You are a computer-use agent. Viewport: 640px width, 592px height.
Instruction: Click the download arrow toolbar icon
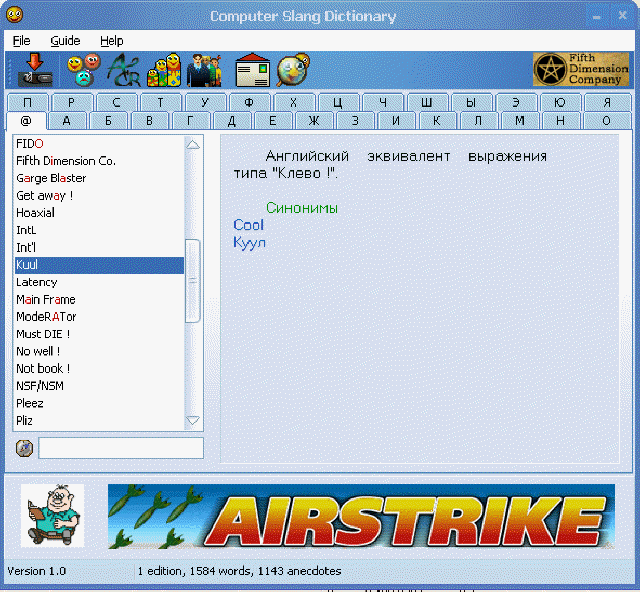(x=35, y=70)
